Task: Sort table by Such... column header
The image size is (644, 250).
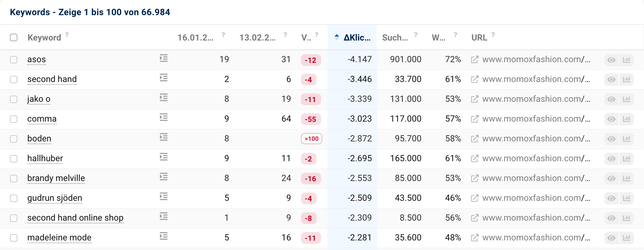Action: tap(395, 38)
